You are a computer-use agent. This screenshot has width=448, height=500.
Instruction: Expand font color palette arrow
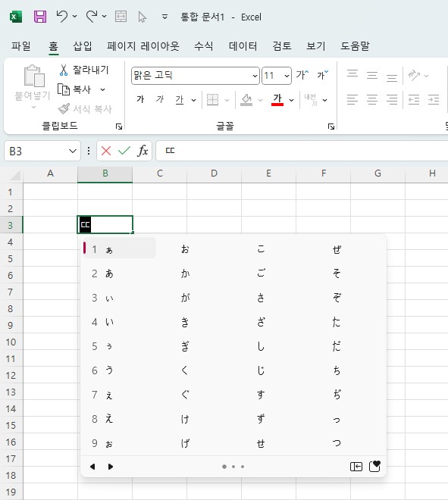291,100
